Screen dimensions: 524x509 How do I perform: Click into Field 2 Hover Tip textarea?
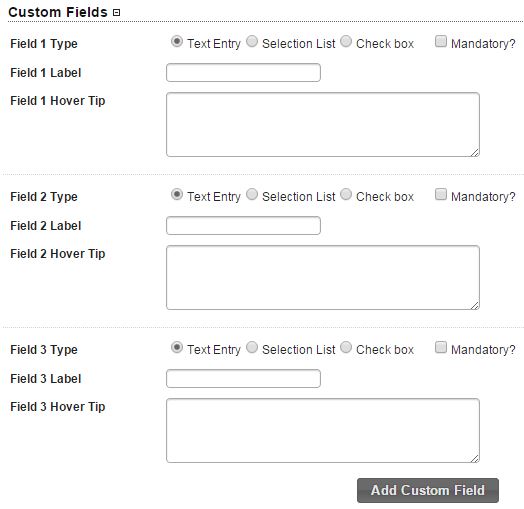(x=323, y=278)
